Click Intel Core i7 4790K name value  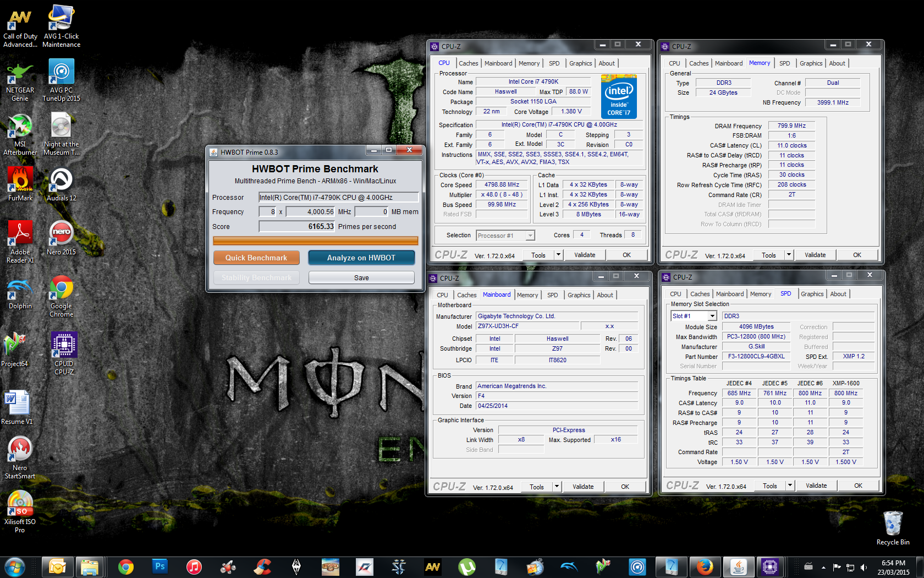pos(533,81)
